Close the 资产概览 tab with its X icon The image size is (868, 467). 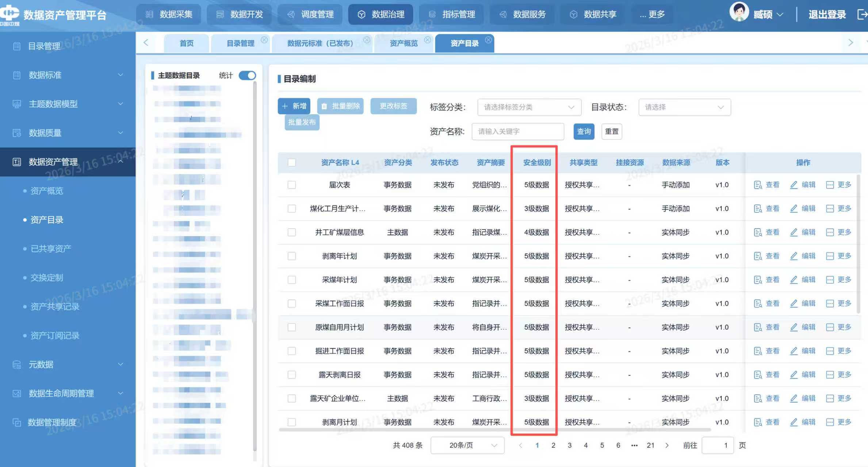pos(427,40)
